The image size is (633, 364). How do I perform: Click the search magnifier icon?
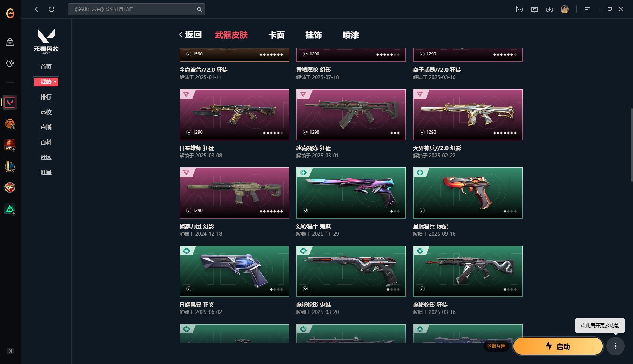coord(199,9)
